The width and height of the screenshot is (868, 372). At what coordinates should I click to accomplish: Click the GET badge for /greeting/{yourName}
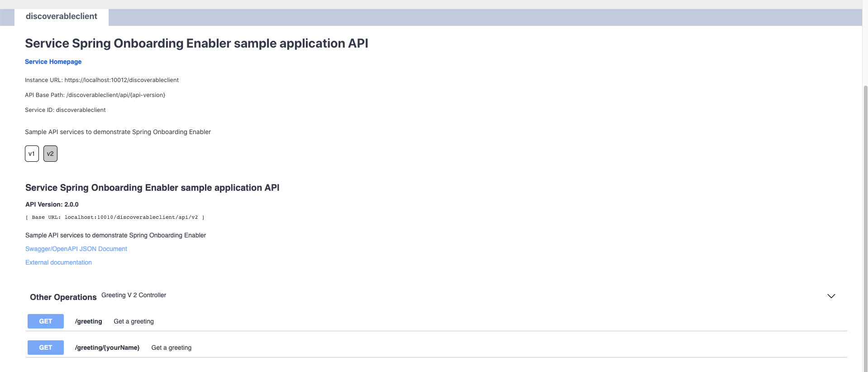(x=46, y=348)
